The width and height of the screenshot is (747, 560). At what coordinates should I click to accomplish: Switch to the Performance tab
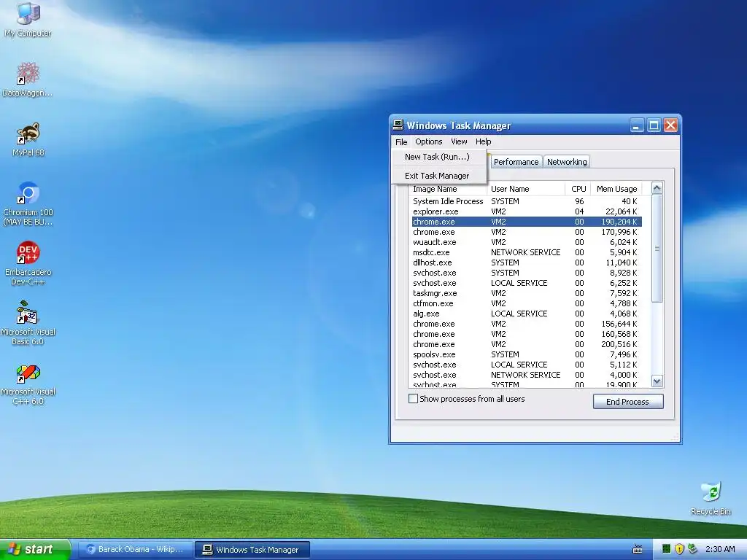[516, 162]
